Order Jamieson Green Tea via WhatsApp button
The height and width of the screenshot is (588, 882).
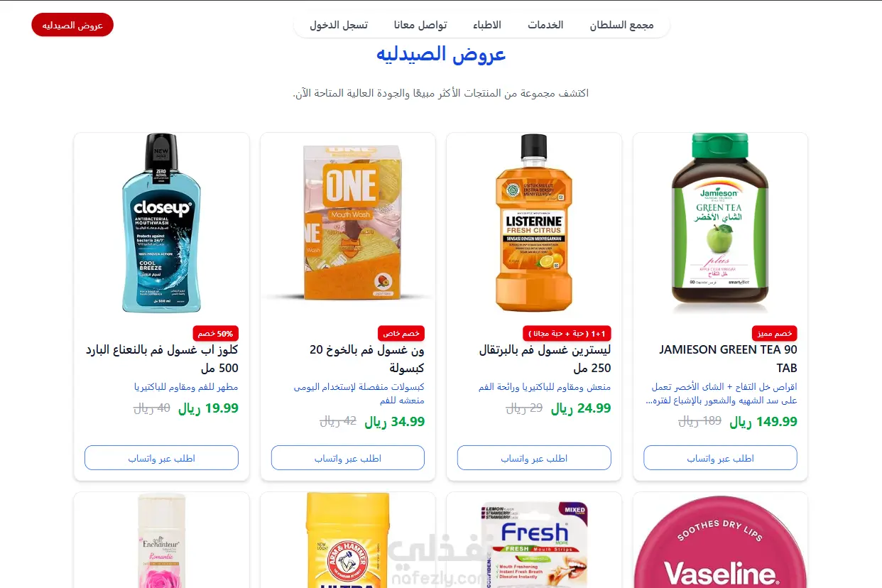(720, 458)
